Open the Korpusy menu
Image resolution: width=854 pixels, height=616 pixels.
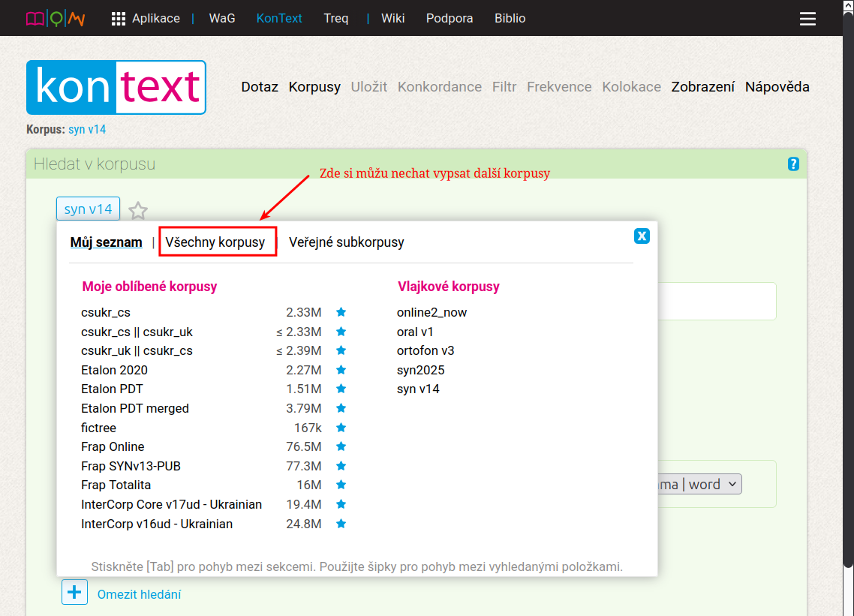click(314, 87)
